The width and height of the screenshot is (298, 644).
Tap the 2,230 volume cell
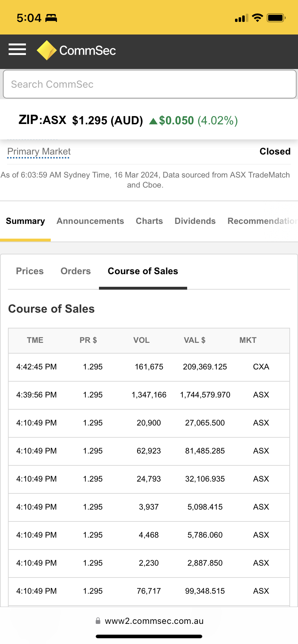click(x=149, y=563)
